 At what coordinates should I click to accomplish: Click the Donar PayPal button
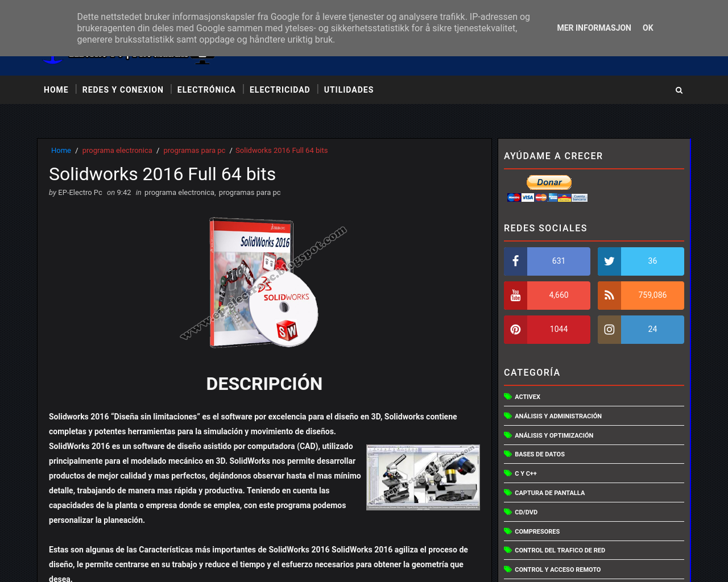click(549, 182)
